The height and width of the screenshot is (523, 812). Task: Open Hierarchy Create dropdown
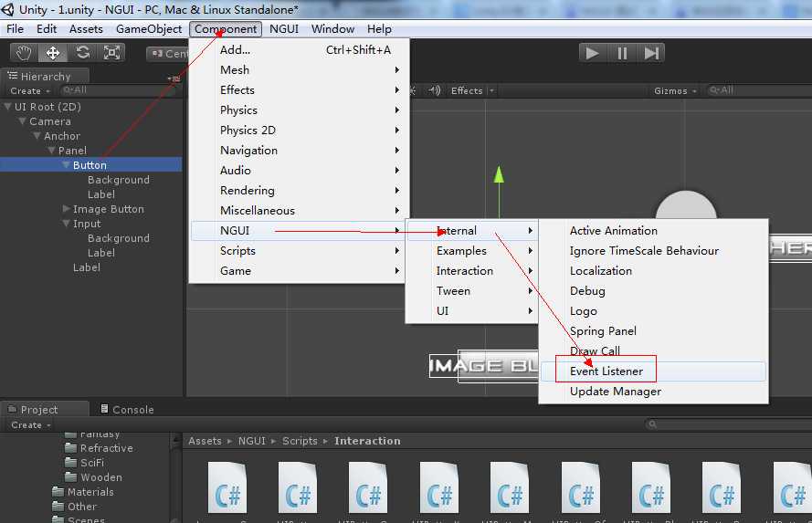click(x=30, y=90)
